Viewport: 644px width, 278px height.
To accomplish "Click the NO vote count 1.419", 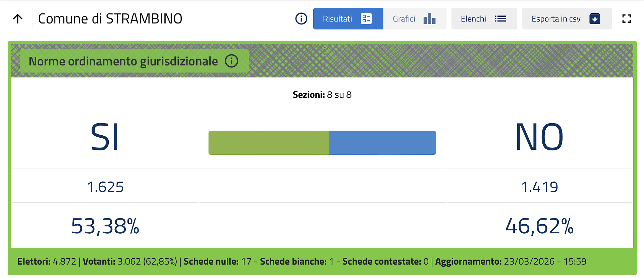I will pos(539,187).
